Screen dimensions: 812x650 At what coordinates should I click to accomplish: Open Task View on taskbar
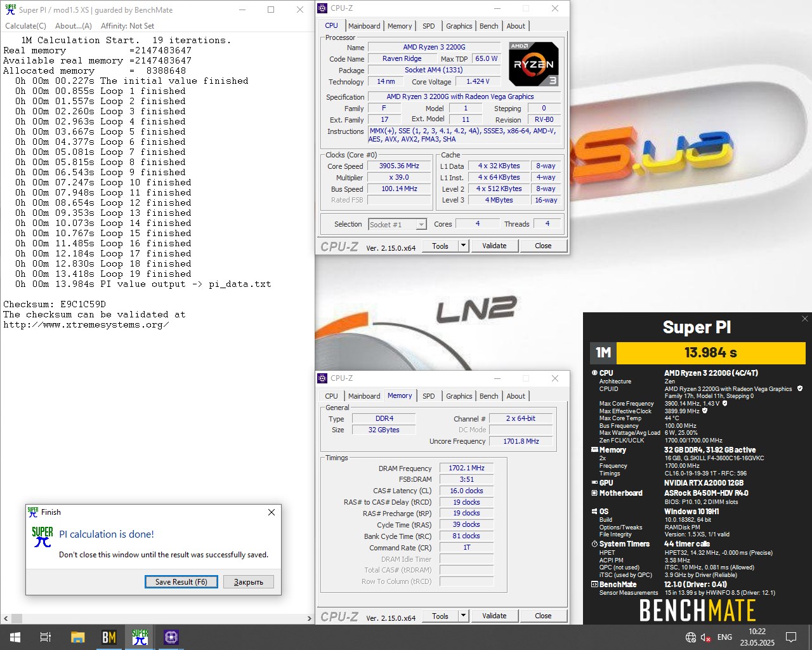click(46, 637)
